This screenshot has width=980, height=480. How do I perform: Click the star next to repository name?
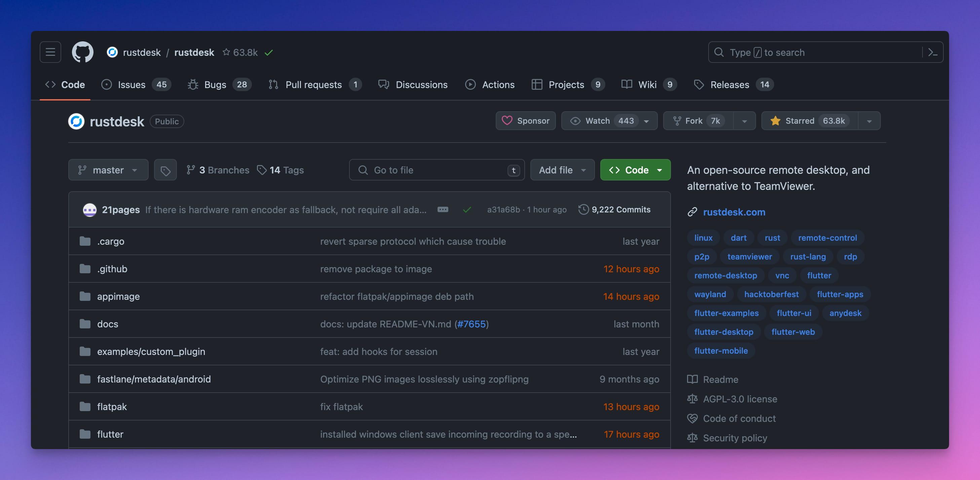click(x=226, y=52)
